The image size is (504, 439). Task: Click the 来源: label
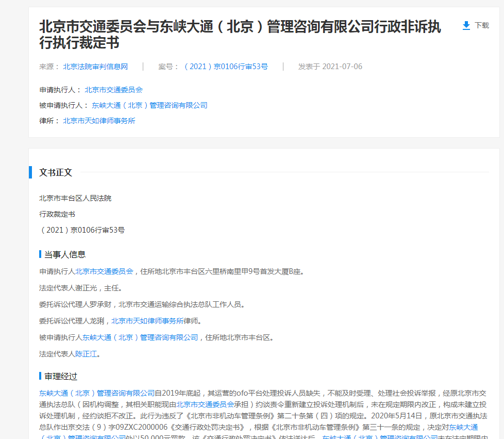(49, 67)
